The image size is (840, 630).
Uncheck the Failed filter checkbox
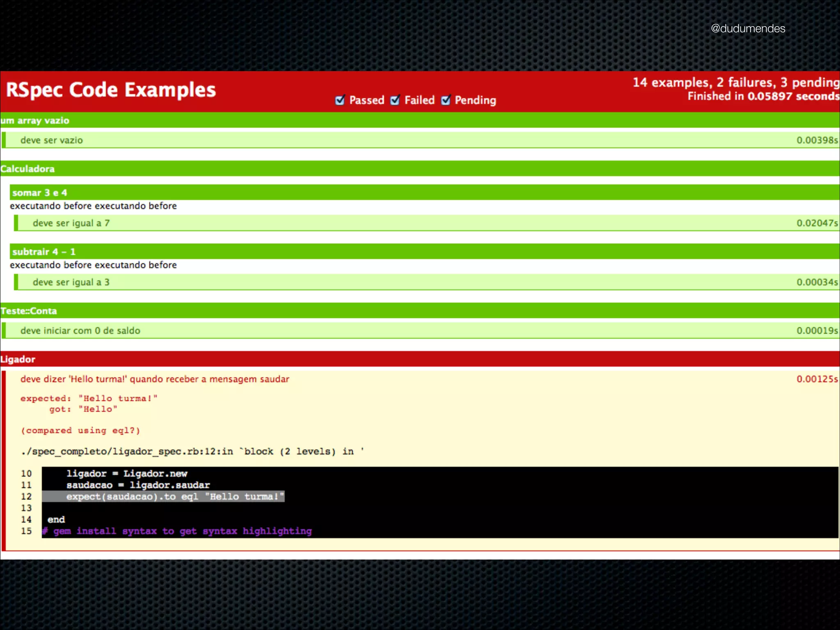pos(395,100)
